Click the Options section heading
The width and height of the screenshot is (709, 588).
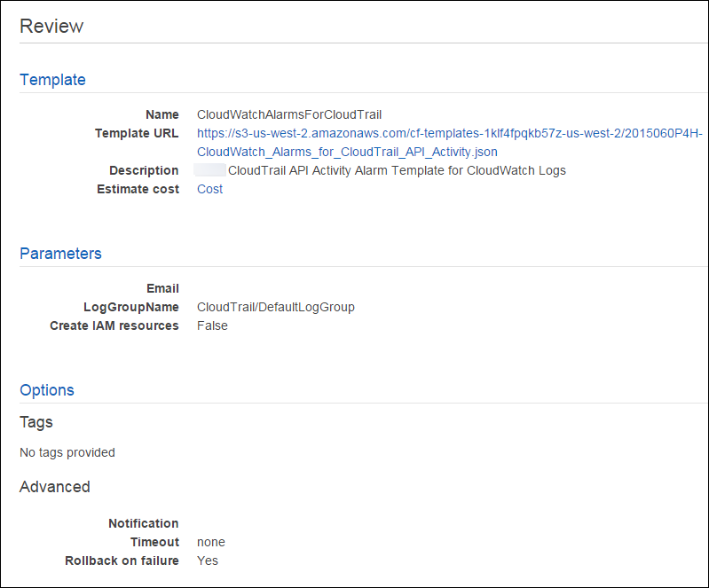(47, 390)
